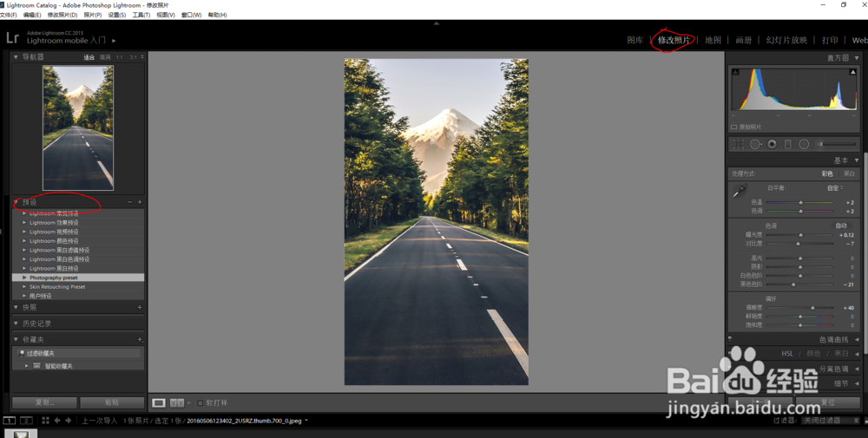The image size is (868, 438).
Task: Click the play arrow next to Lightroom mobile
Action: [114, 41]
